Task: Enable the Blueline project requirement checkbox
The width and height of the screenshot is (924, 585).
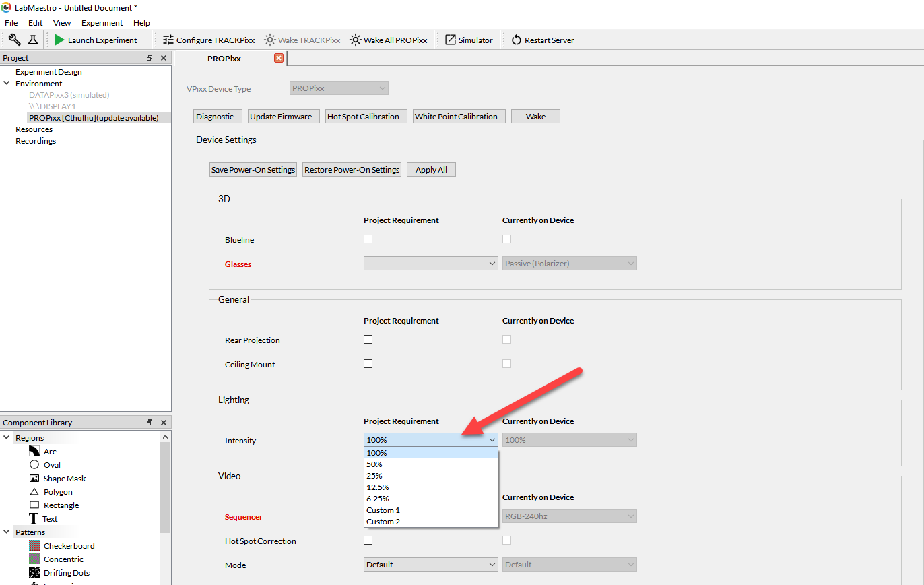Action: point(368,239)
